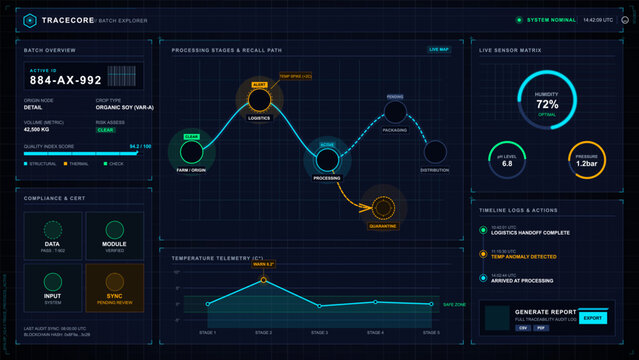Click the Pressure 1.2bar gauge

pyautogui.click(x=587, y=160)
